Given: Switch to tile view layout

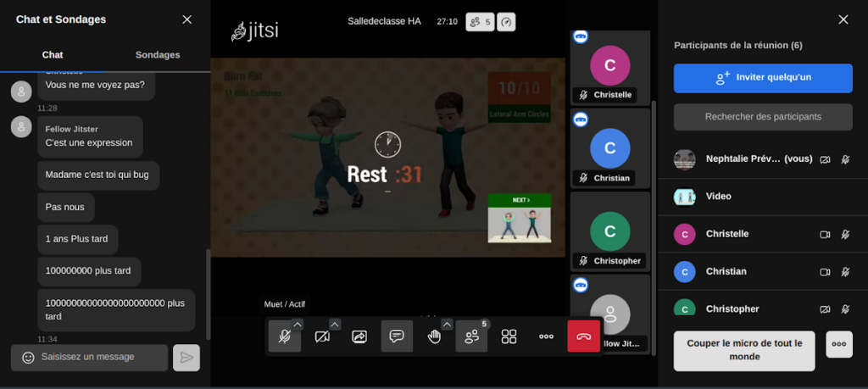Looking at the screenshot, I should click(509, 336).
